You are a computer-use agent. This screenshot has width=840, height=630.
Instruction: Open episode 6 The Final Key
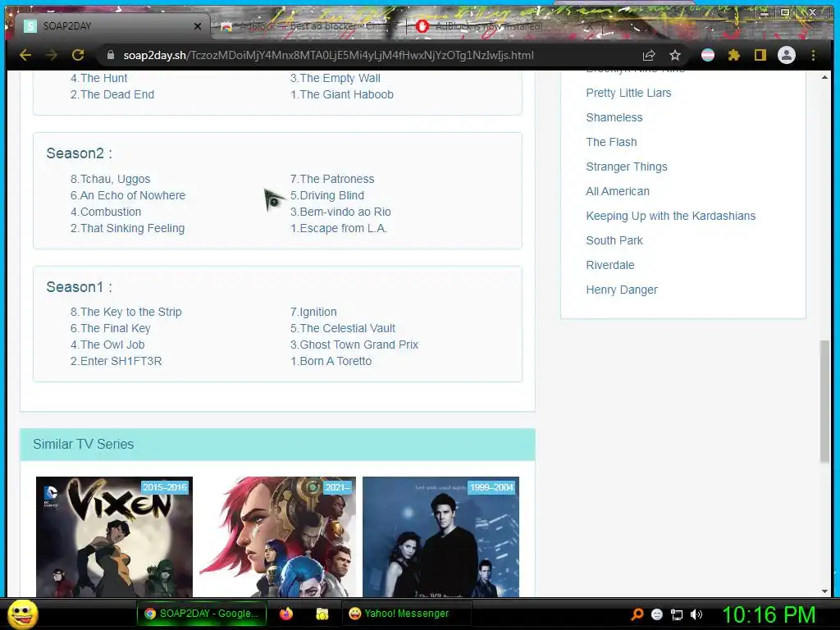coord(111,328)
